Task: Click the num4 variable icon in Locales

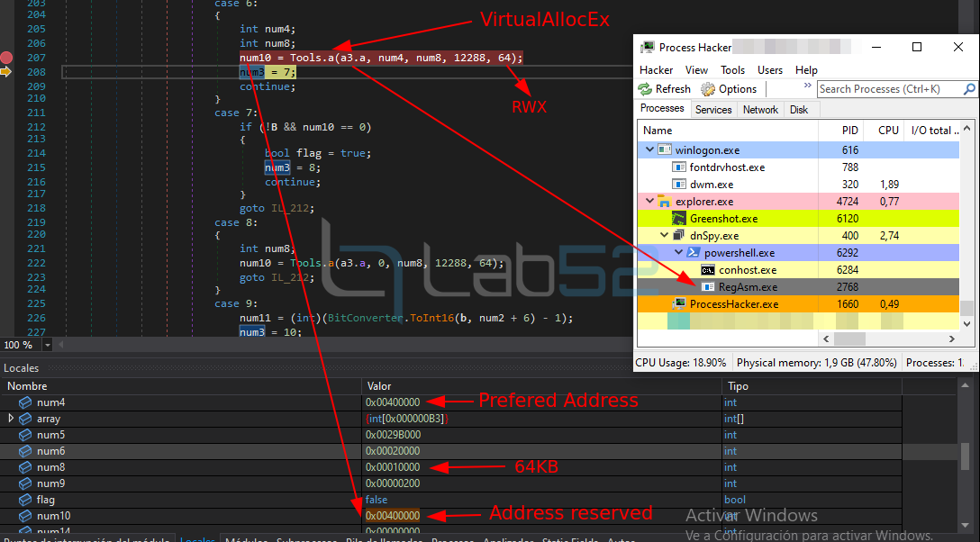Action: (x=24, y=402)
